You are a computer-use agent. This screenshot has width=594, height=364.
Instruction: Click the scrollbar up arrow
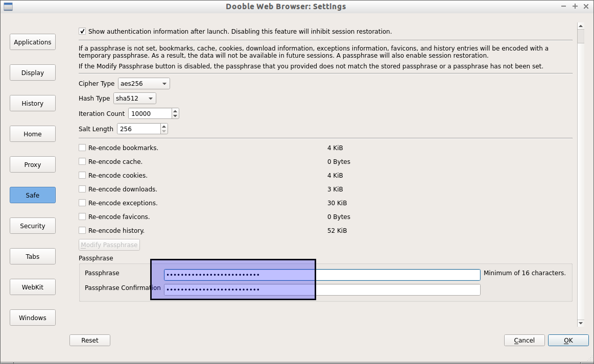tap(581, 26)
